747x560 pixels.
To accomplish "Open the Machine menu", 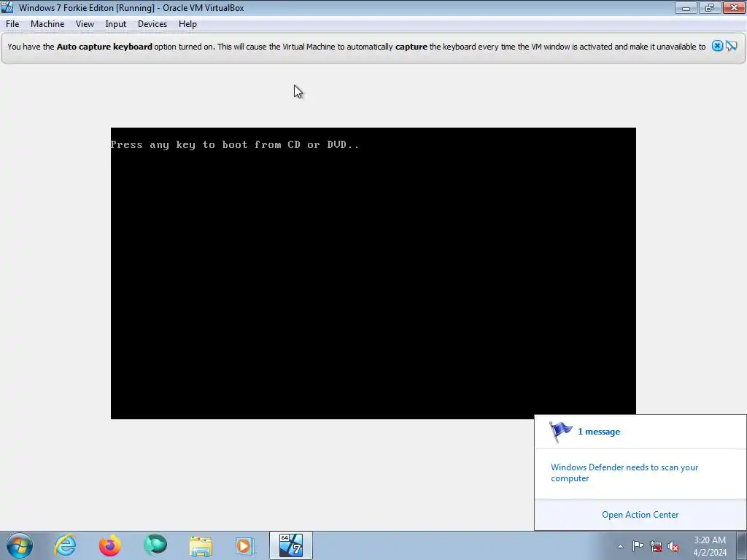I will coord(47,24).
